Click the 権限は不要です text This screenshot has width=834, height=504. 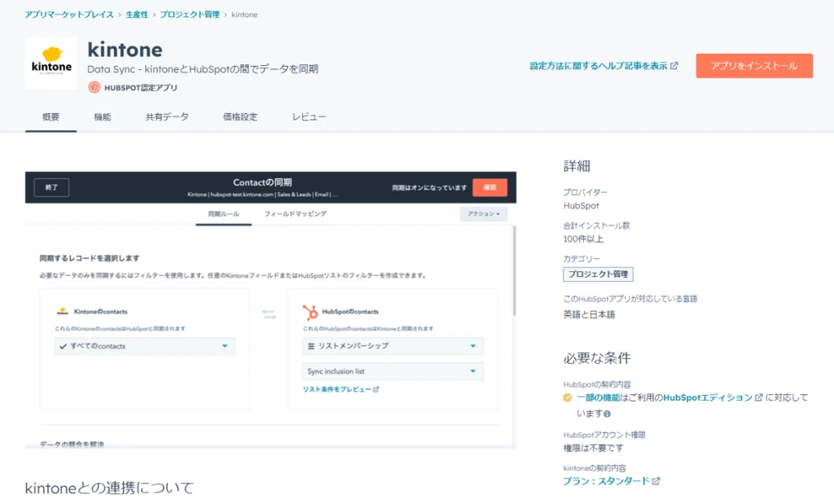coord(594,448)
